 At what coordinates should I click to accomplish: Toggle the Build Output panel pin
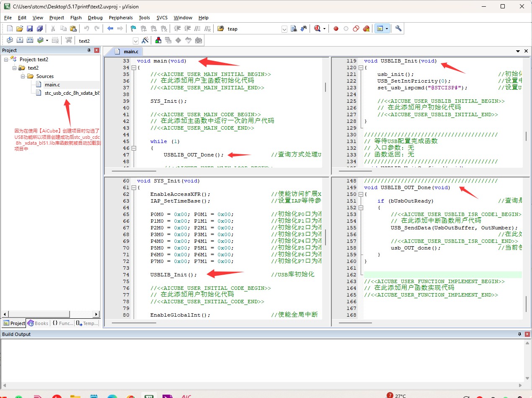coord(519,334)
